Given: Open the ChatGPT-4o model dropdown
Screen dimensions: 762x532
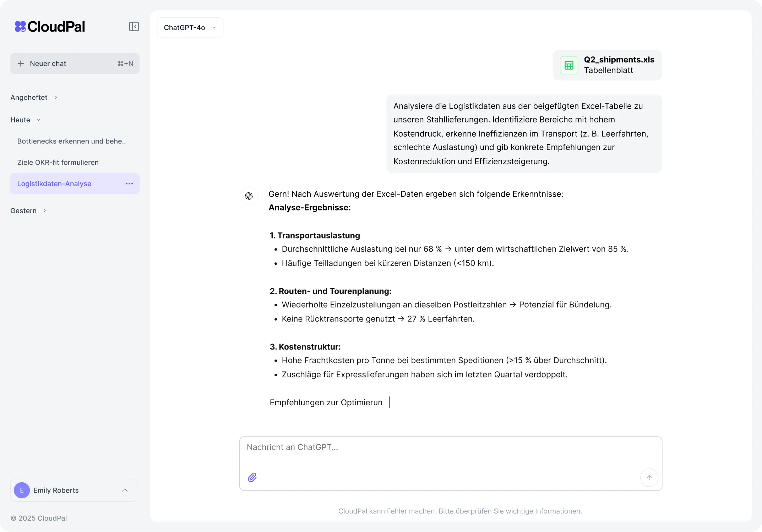Looking at the screenshot, I should point(190,28).
